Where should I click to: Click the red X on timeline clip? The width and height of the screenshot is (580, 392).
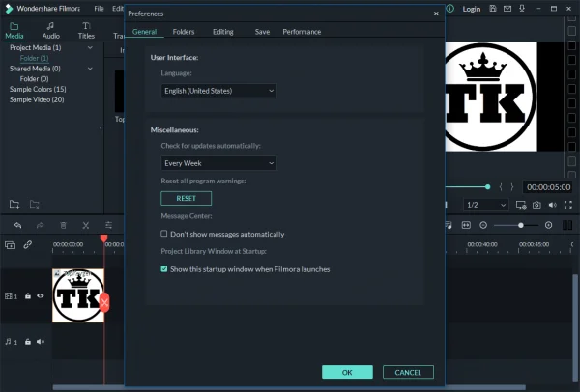coord(104,302)
